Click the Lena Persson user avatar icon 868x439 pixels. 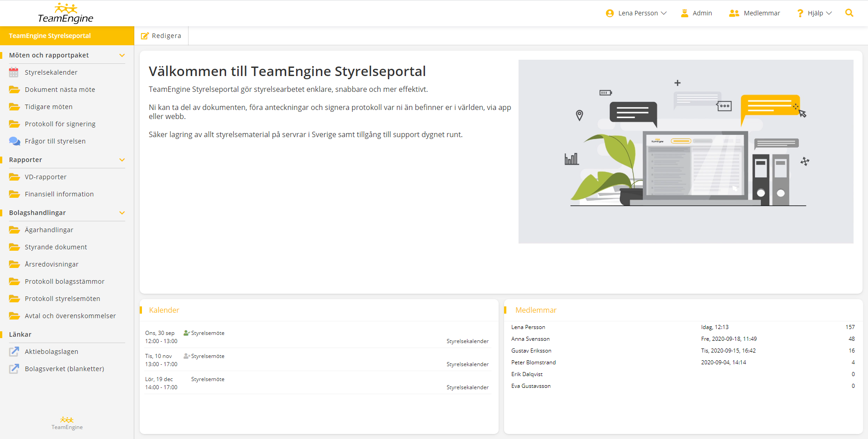point(610,13)
